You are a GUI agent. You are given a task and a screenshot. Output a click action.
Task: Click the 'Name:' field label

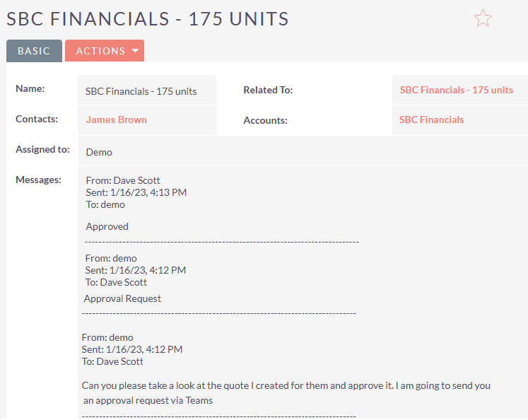[x=30, y=88]
